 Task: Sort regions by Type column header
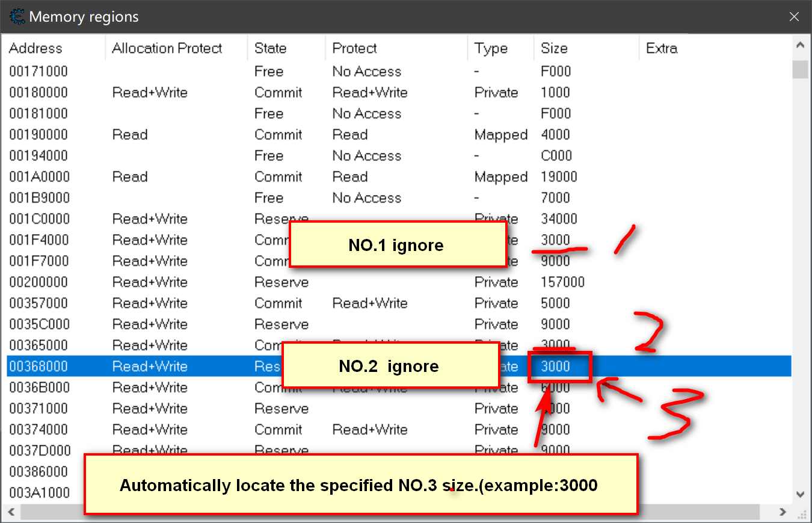[x=491, y=49]
